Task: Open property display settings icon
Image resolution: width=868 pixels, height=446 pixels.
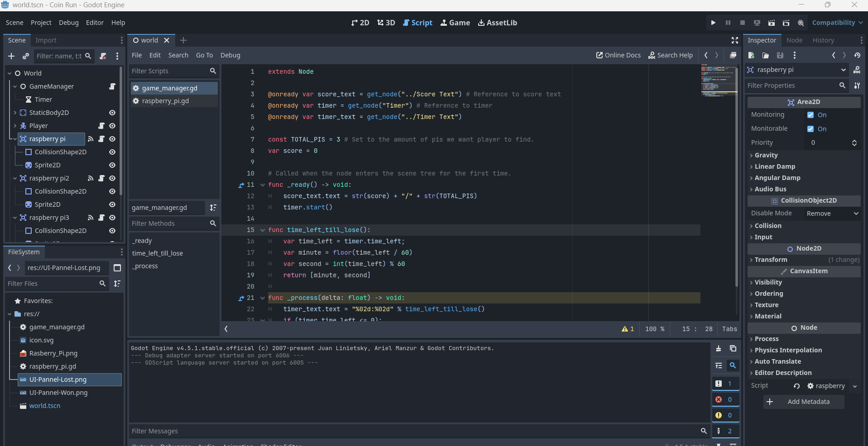Action: point(857,85)
